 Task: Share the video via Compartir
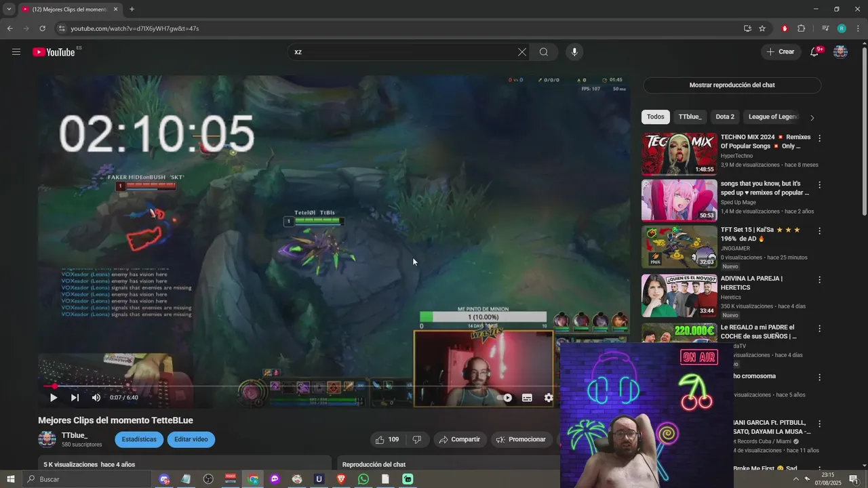tap(459, 439)
